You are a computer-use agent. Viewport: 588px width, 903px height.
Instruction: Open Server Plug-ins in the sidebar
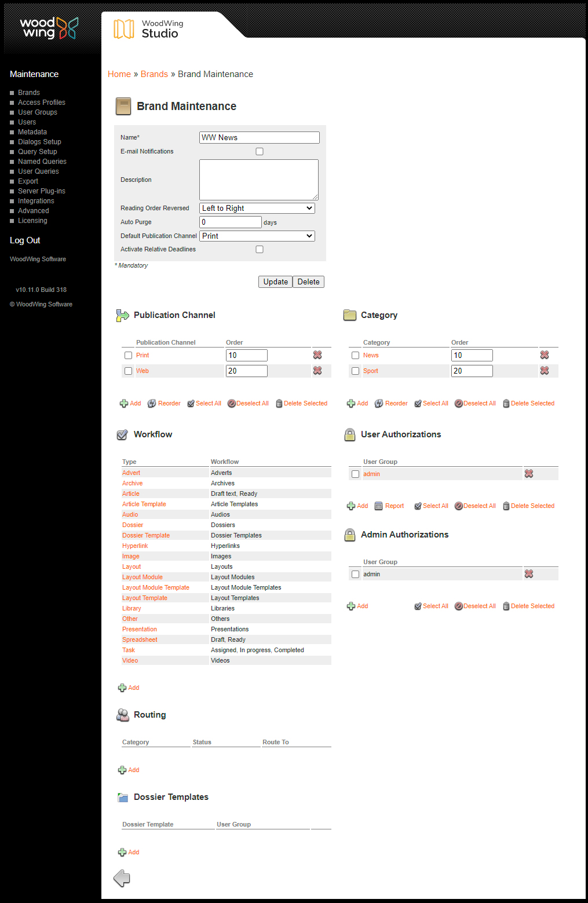point(42,191)
